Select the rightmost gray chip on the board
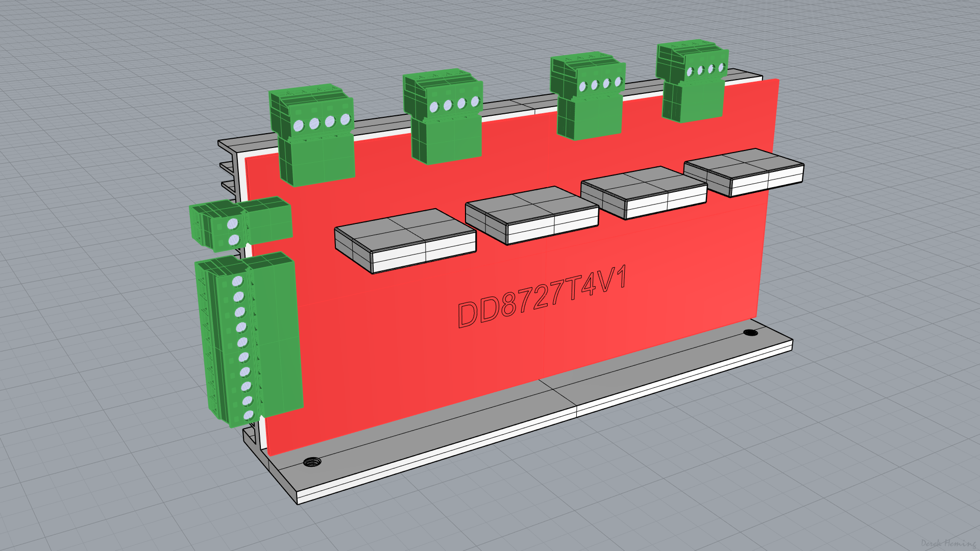The image size is (980, 551). [744, 172]
